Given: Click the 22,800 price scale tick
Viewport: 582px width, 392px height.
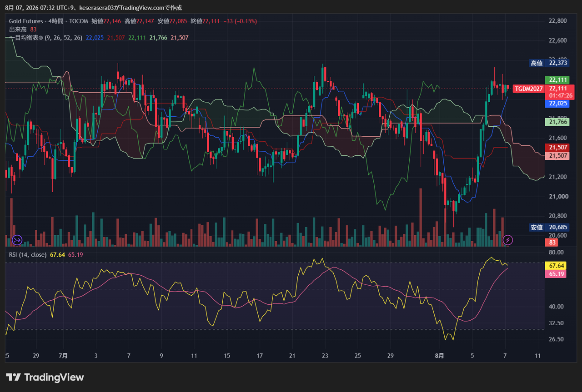Looking at the screenshot, I should point(558,21).
